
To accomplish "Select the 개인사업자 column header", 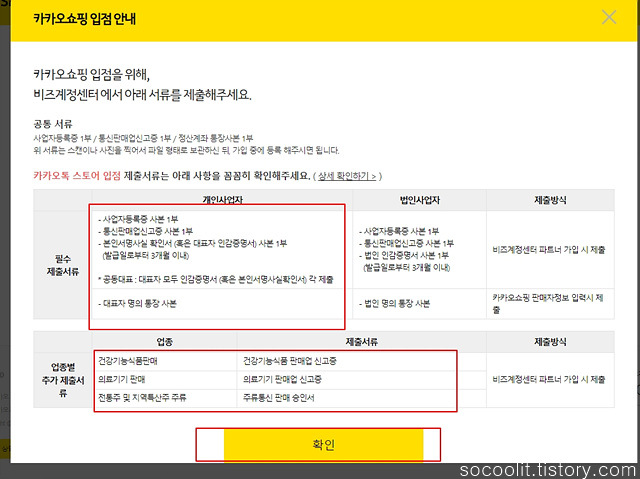I will 222,200.
